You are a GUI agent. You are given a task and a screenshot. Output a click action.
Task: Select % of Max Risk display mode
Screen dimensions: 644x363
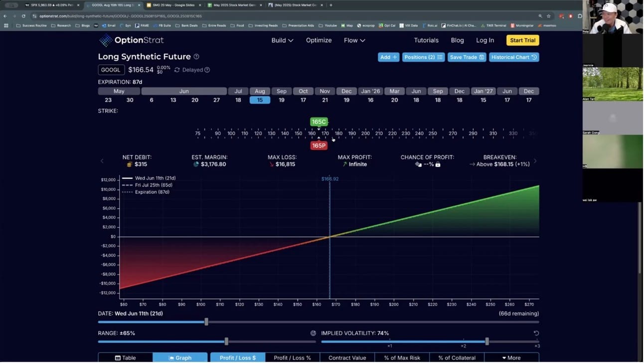click(x=402, y=358)
